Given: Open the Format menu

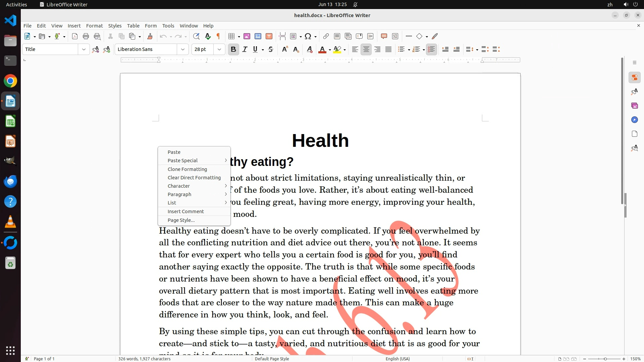Looking at the screenshot, I should tap(94, 26).
